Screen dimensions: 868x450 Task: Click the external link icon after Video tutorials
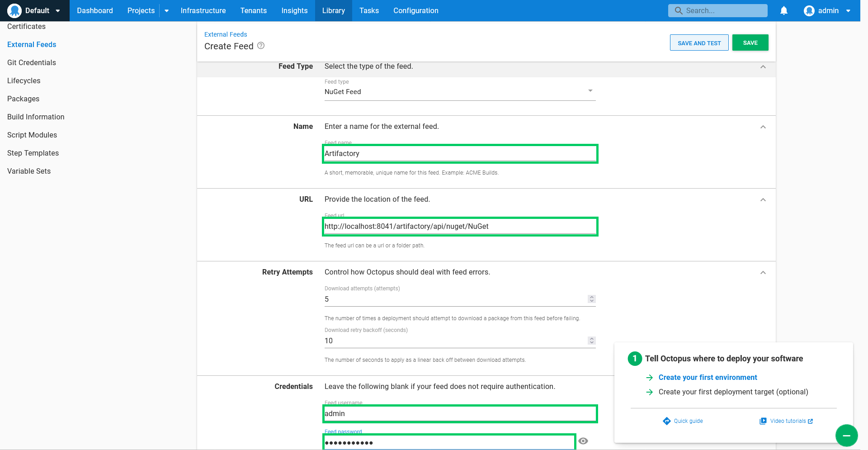pos(811,421)
